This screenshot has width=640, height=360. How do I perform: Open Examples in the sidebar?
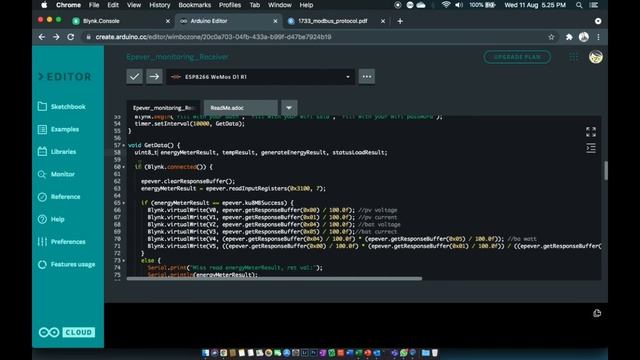(58, 129)
